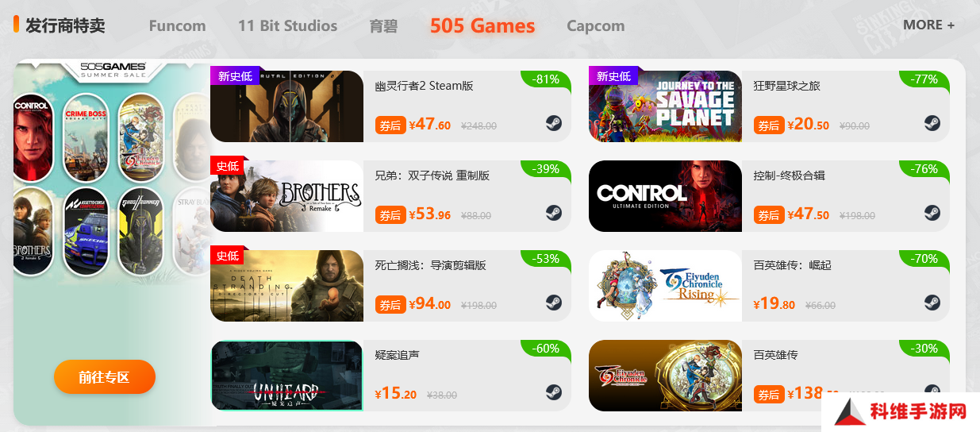Open the Capcom publisher tab

click(595, 25)
